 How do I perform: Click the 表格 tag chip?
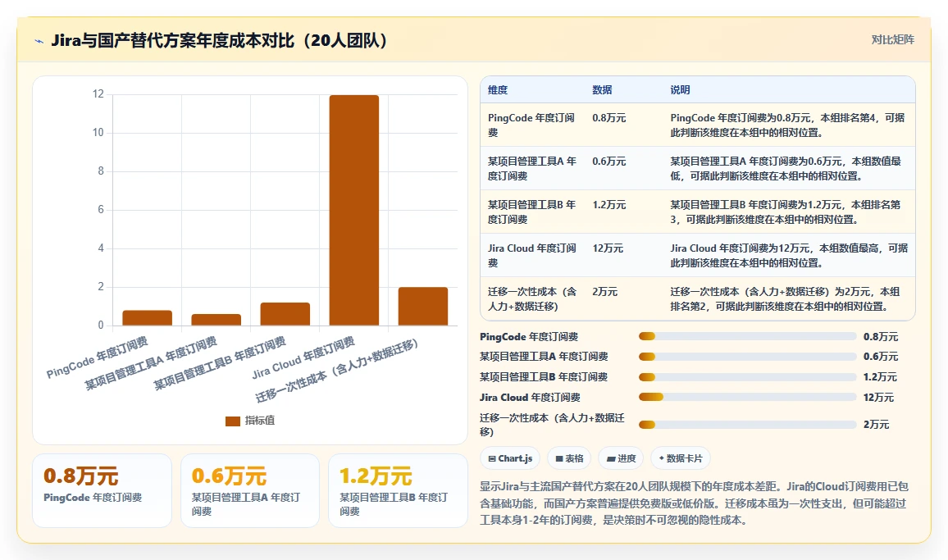[569, 458]
